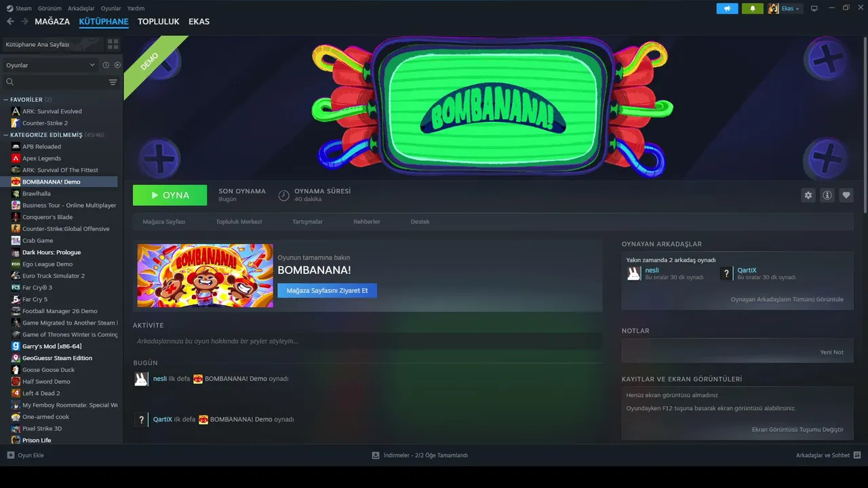The image size is (868, 488).
Task: Collapse the KATEGORİZE EDİLMEMİŞ category
Action: (x=5, y=135)
